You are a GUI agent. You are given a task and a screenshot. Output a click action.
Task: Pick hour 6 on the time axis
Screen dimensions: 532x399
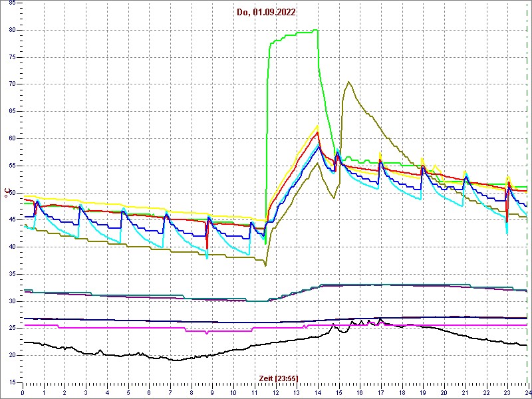[149, 392]
